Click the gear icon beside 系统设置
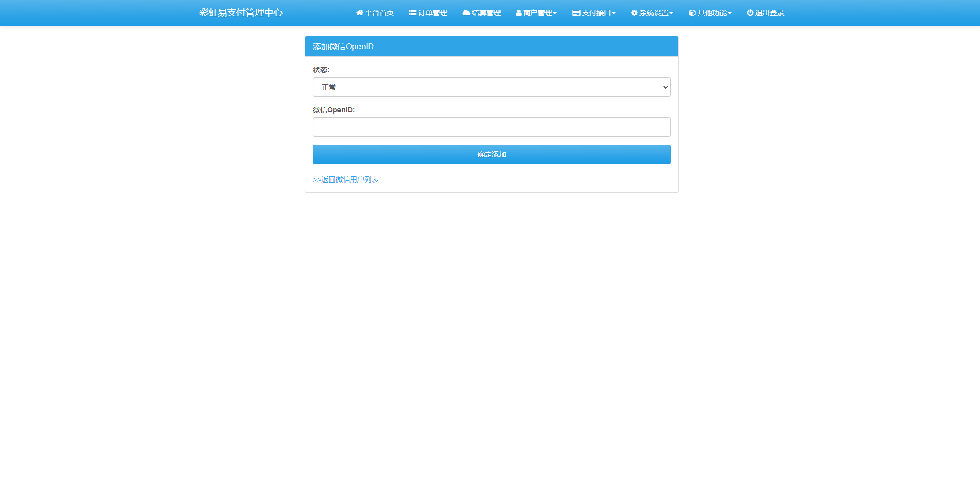 (634, 13)
